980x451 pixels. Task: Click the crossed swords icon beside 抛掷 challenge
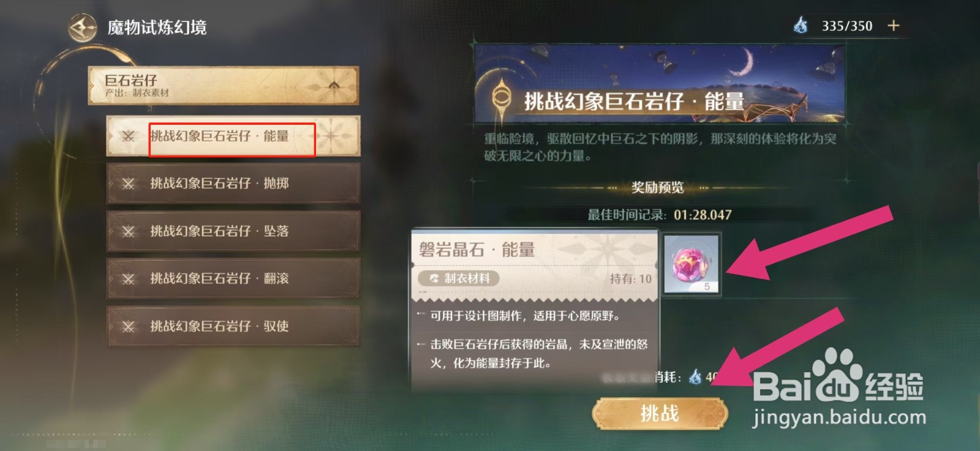click(128, 184)
